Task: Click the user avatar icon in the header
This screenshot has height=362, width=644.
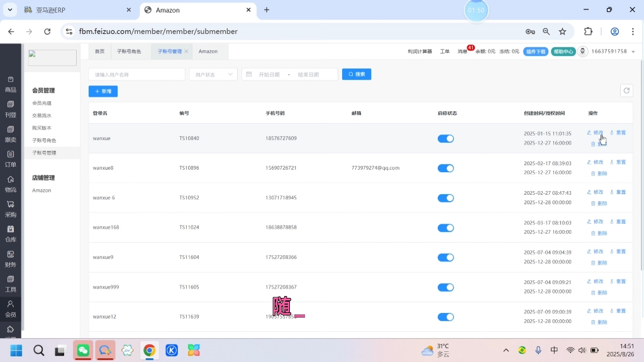Action: click(582, 52)
